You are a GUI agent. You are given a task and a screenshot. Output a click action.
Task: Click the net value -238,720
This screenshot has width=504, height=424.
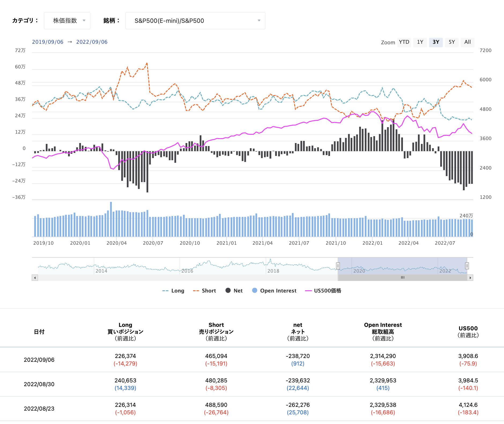point(298,356)
